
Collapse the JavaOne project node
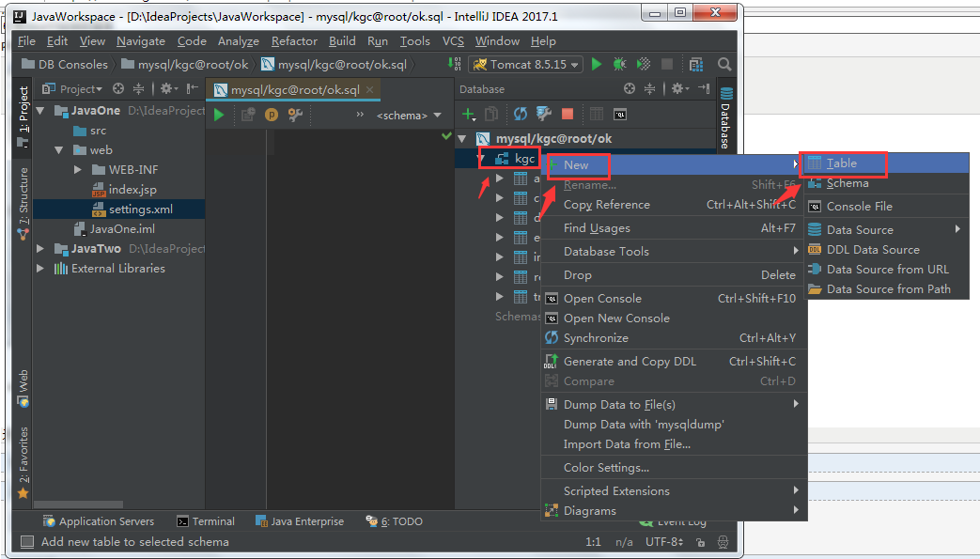point(41,111)
